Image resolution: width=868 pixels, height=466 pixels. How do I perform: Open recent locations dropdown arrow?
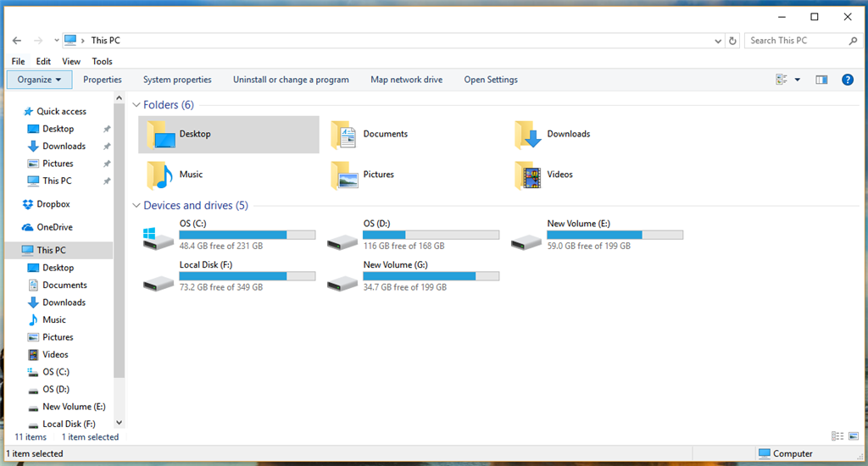57,41
